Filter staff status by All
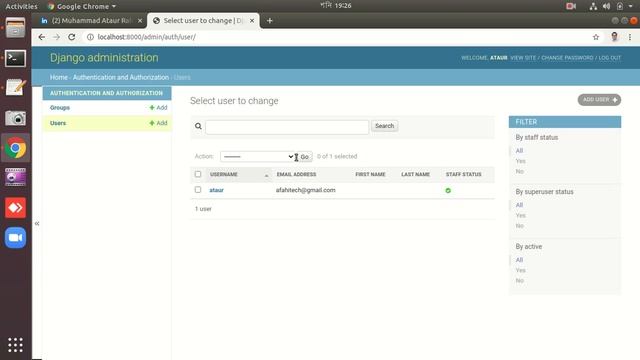 519,151
